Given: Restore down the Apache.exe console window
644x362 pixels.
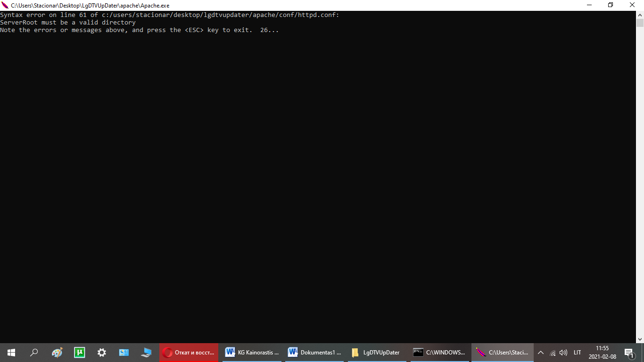Looking at the screenshot, I should click(611, 5).
